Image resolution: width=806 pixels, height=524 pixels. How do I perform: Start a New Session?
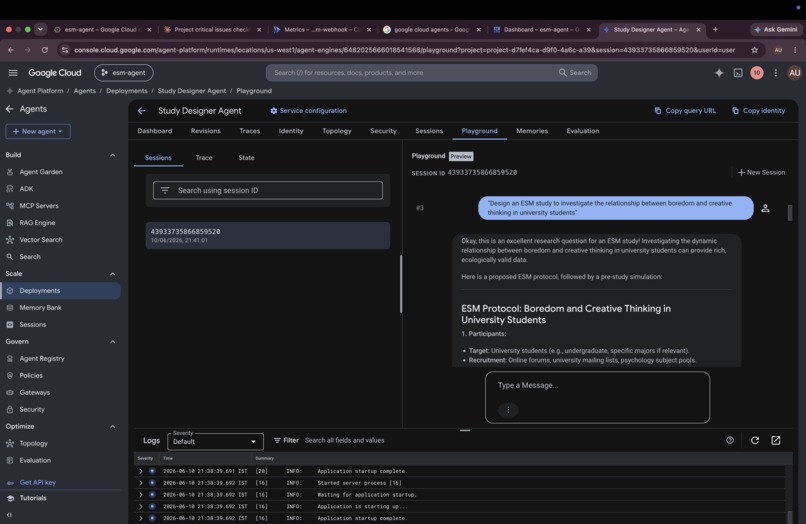[x=761, y=173]
